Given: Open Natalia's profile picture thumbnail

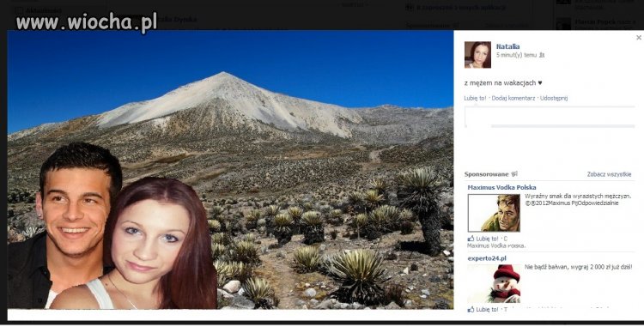Looking at the screenshot, I should point(477,55).
